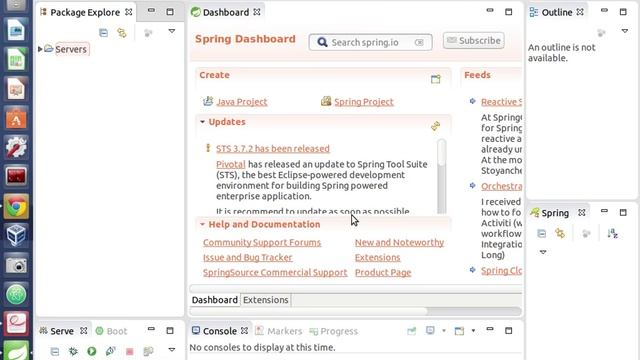Viewport: 640px width, 360px height.
Task: Open the Spring view menu arrow
Action: (x=543, y=252)
